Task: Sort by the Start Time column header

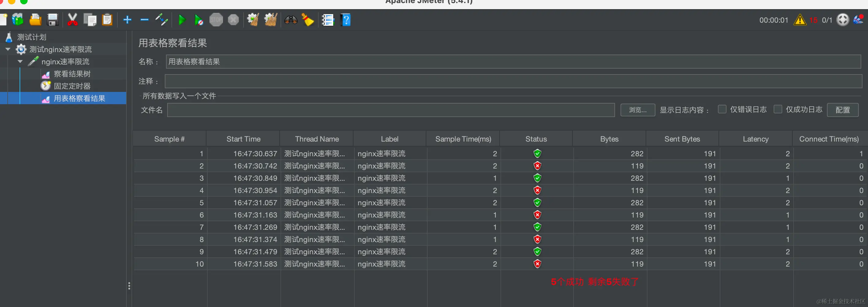Action: 243,139
